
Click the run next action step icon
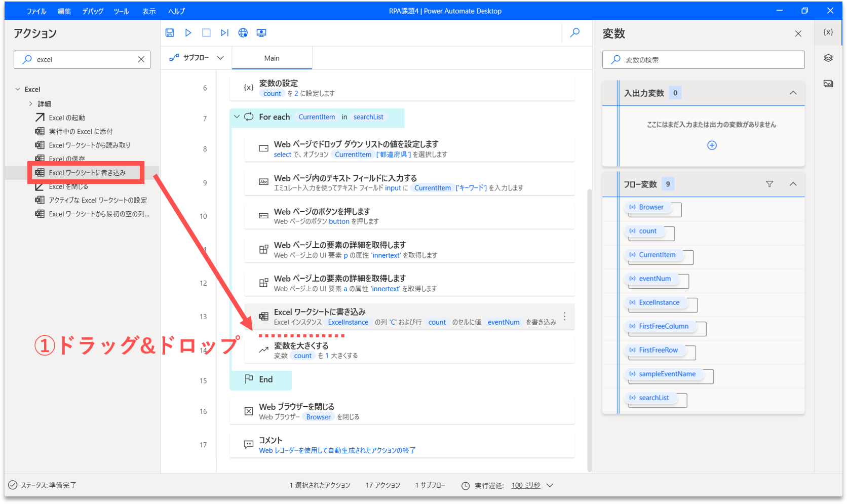224,33
